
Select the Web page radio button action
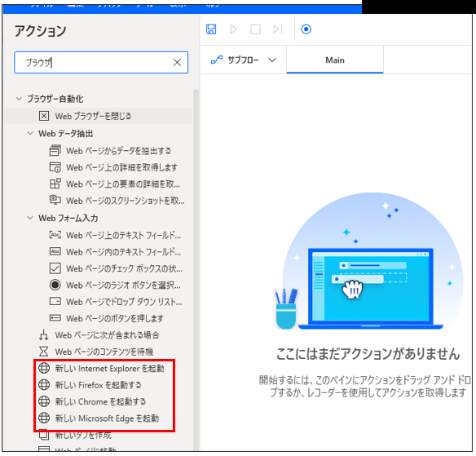coord(116,286)
